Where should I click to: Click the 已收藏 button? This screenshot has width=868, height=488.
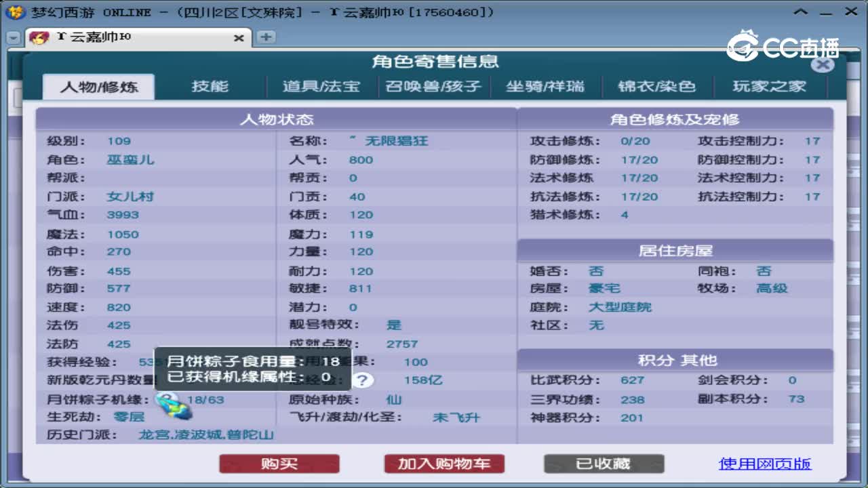tap(604, 464)
